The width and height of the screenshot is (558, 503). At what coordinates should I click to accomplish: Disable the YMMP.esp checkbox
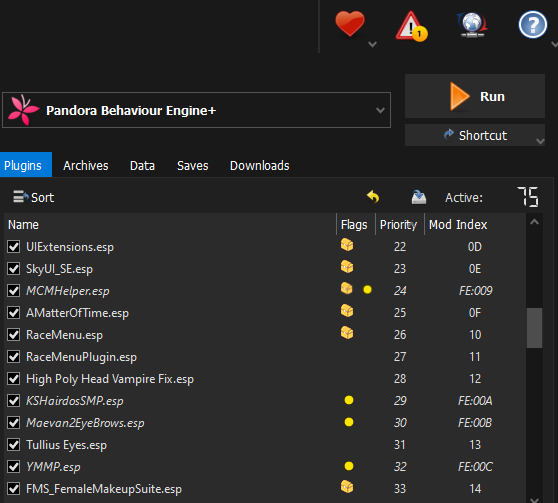click(x=14, y=467)
